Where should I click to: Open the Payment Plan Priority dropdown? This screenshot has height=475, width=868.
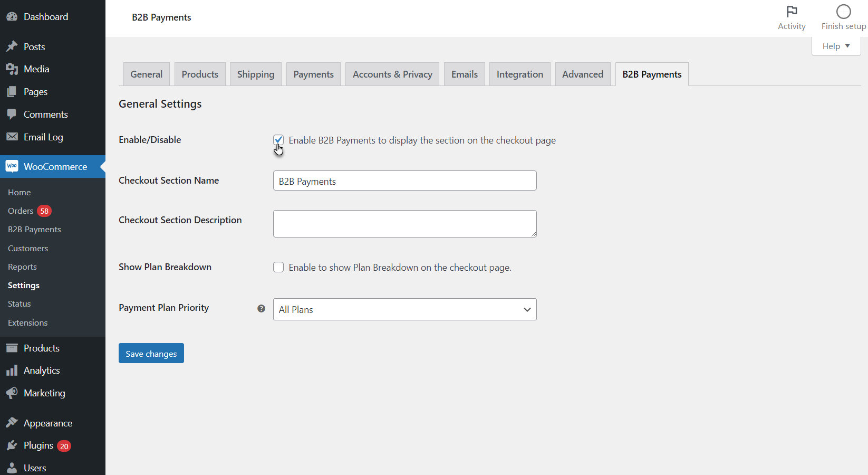[x=404, y=309]
